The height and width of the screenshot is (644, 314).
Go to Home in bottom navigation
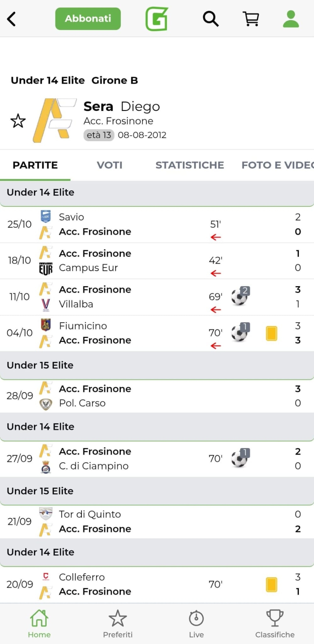pyautogui.click(x=39, y=624)
